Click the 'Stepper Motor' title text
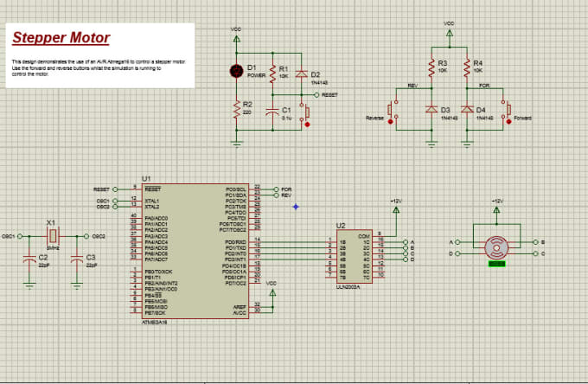The image size is (588, 384). pos(61,37)
